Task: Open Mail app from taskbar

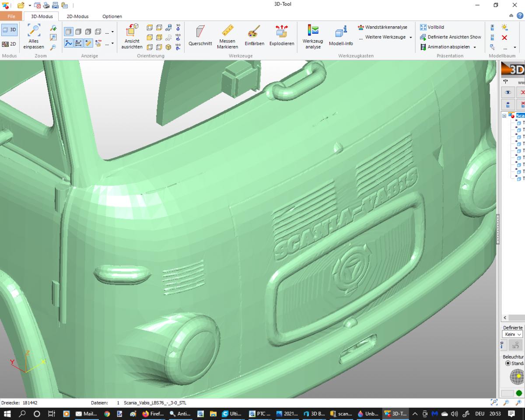Action: click(87, 413)
